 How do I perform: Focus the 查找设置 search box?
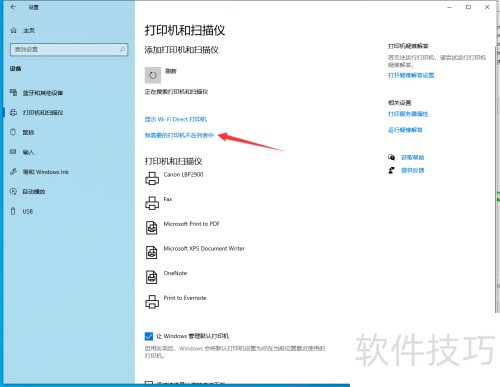click(69, 50)
